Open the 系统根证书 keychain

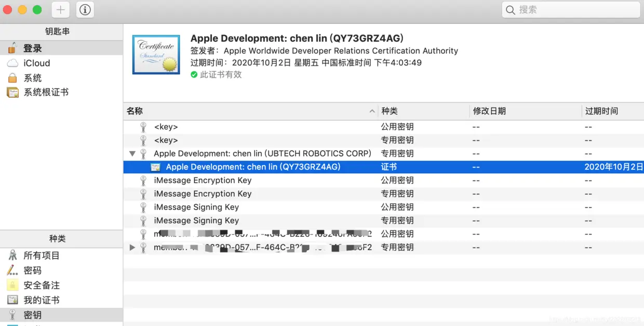(46, 92)
